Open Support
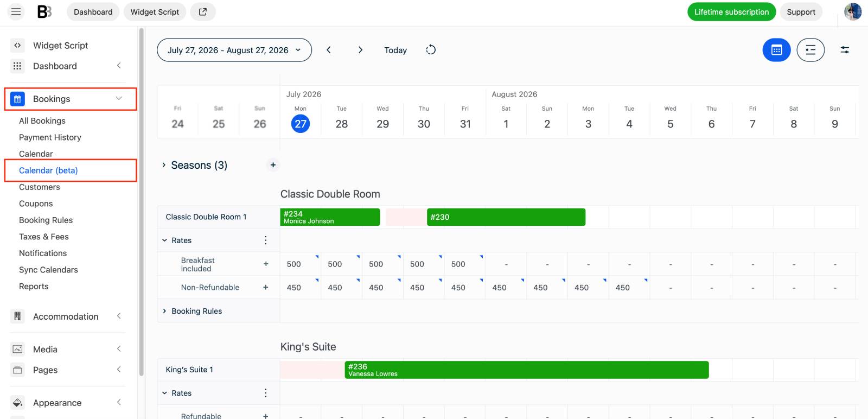Image resolution: width=868 pixels, height=419 pixels. click(x=801, y=12)
